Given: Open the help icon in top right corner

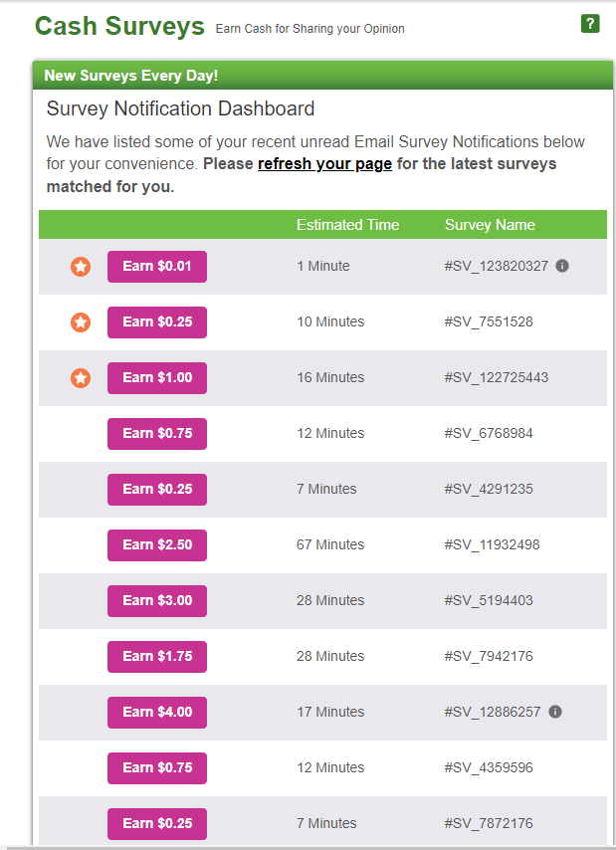Looking at the screenshot, I should coord(590,21).
